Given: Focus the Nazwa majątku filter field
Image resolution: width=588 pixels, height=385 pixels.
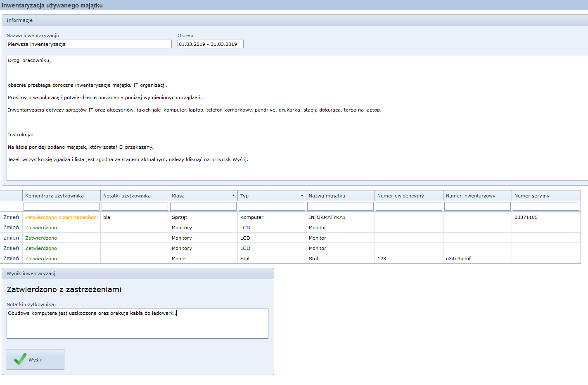Looking at the screenshot, I should tap(341, 206).
